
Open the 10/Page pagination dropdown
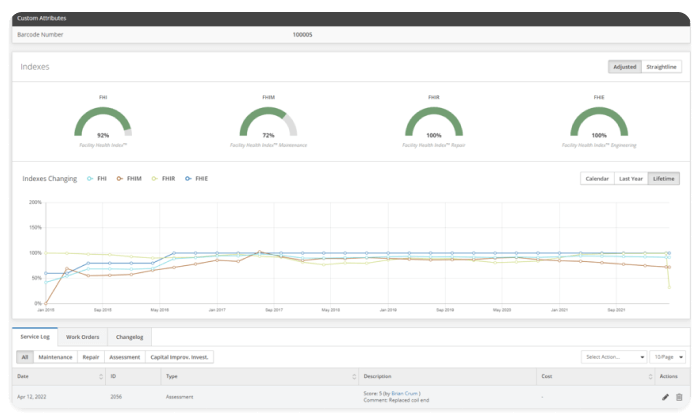[665, 356]
